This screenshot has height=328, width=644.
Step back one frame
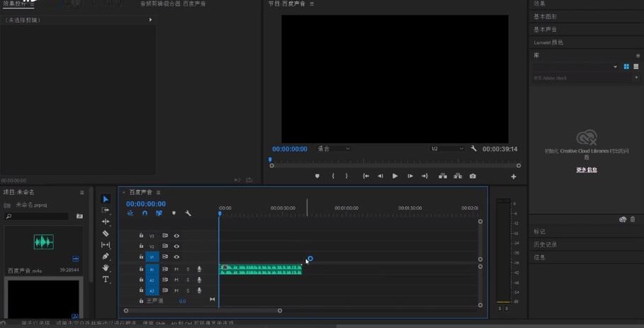(380, 176)
